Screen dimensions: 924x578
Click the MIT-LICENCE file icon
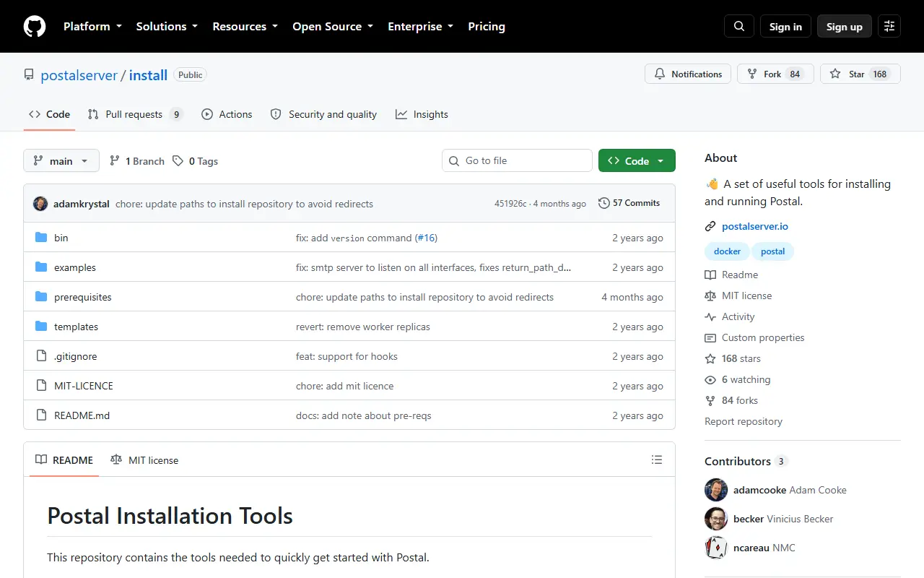coord(41,386)
